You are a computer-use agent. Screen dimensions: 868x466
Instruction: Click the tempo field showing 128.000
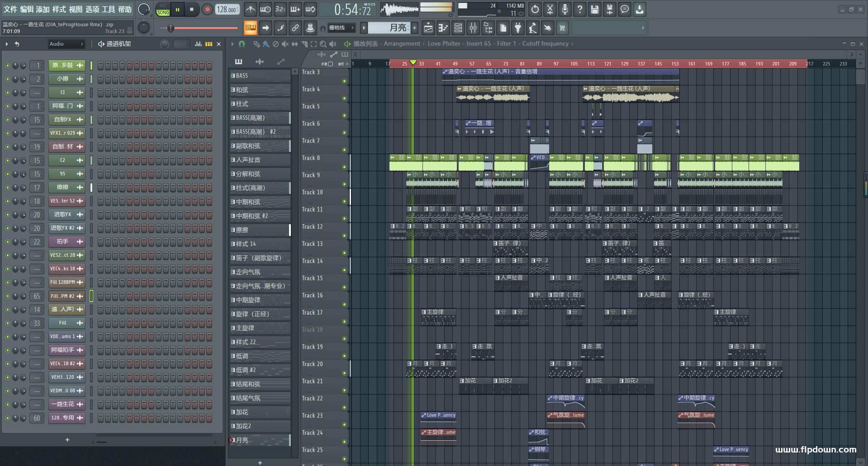(228, 9)
